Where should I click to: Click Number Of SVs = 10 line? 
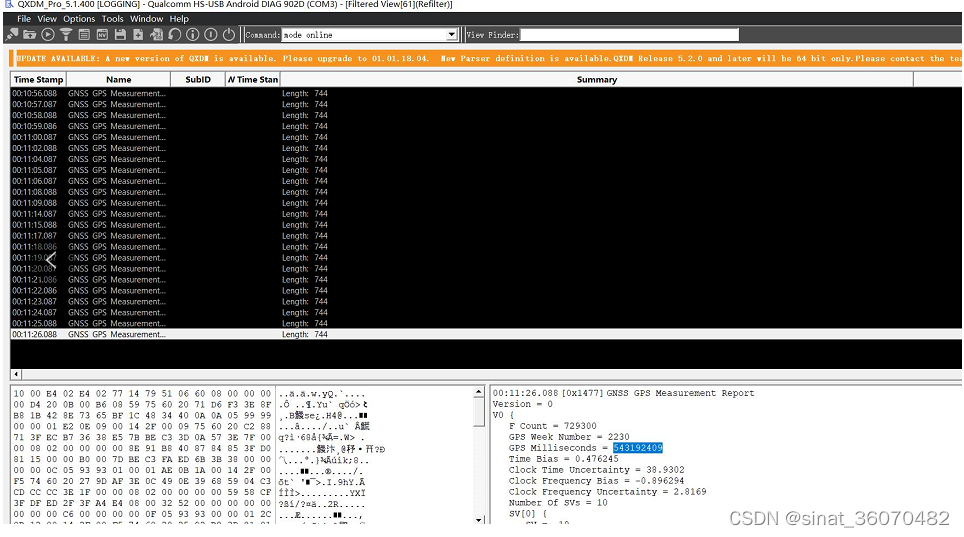(x=558, y=503)
